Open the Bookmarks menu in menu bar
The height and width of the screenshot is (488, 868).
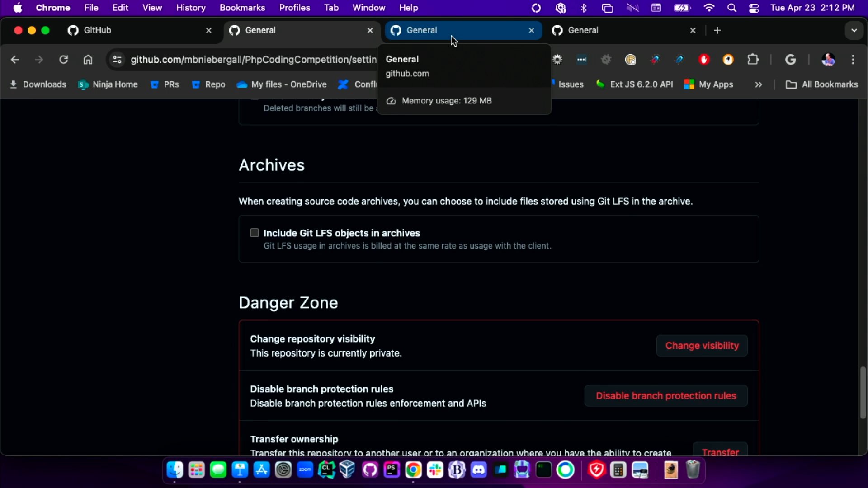[242, 8]
